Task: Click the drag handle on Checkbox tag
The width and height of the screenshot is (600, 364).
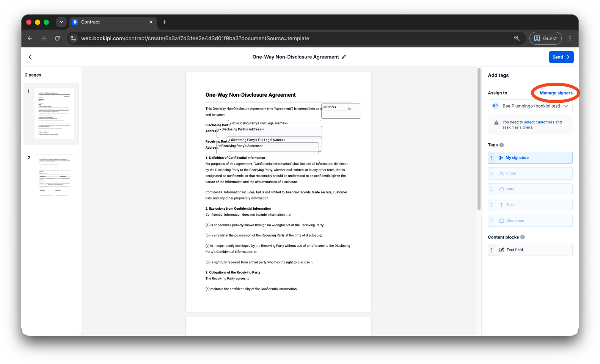Action: point(492,221)
